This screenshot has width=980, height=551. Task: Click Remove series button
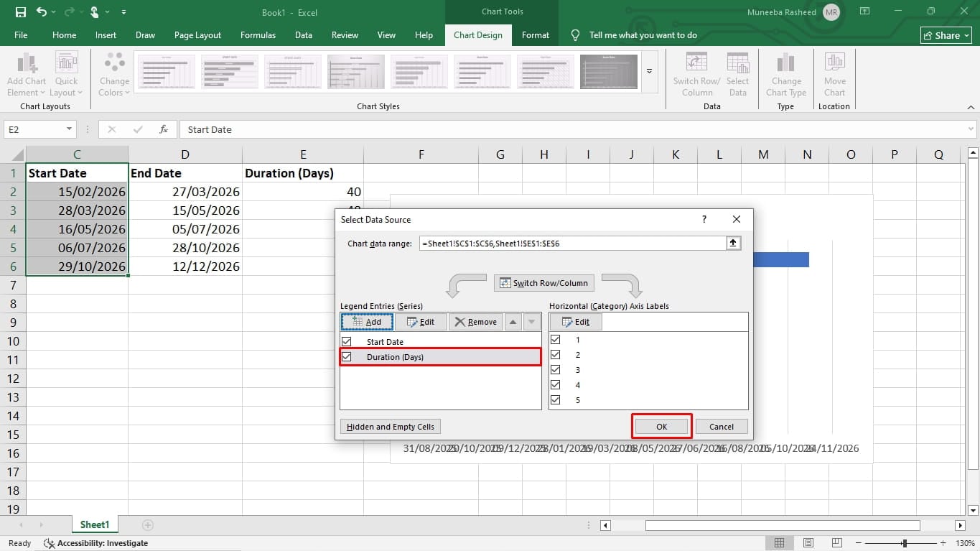[x=475, y=322]
